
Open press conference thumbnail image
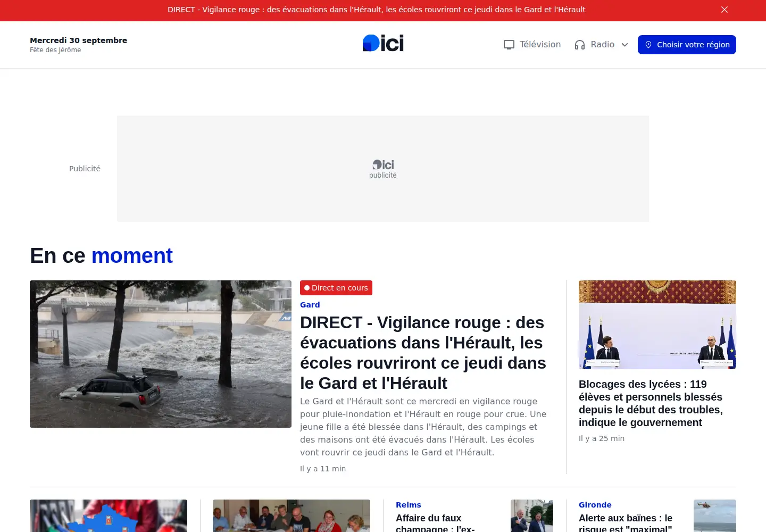coord(657,325)
